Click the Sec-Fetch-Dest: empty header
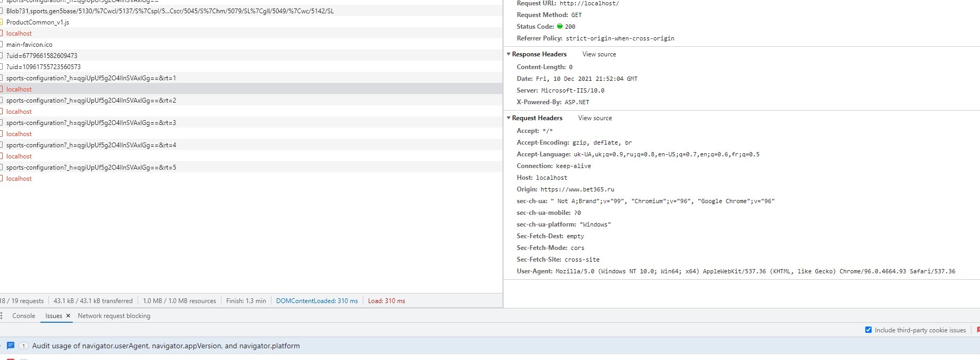The width and height of the screenshot is (980, 360). [x=550, y=236]
